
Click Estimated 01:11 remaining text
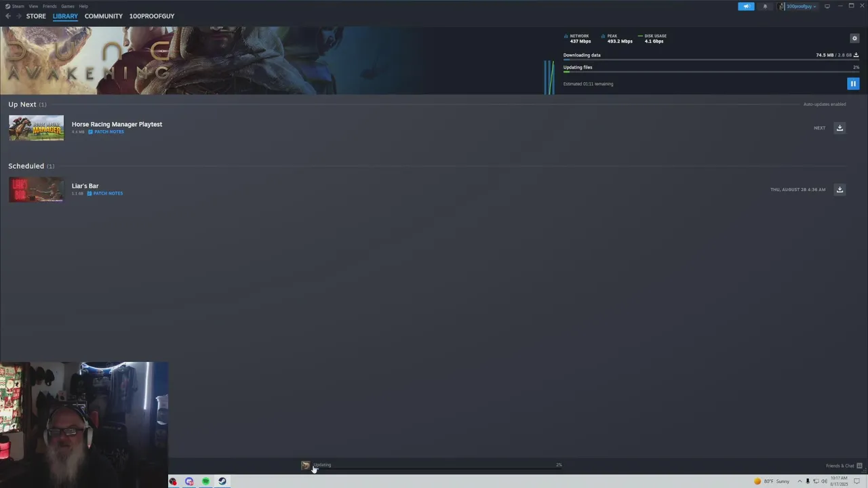coord(588,84)
